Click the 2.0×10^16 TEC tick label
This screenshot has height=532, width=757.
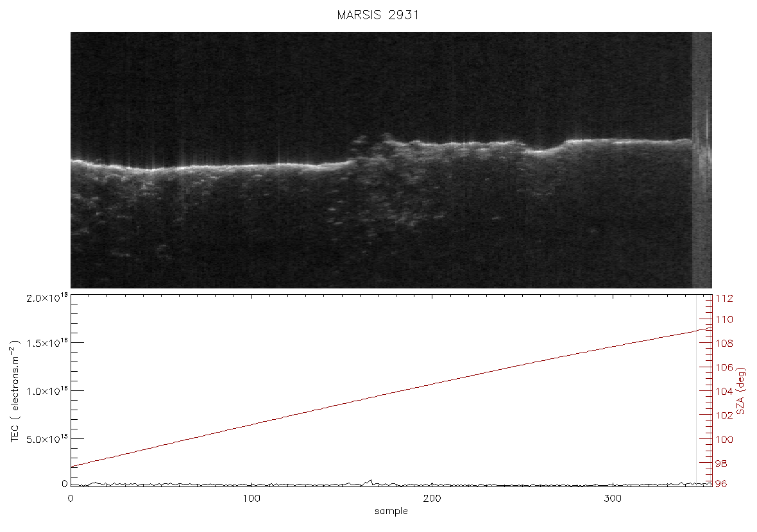pyautogui.click(x=47, y=297)
